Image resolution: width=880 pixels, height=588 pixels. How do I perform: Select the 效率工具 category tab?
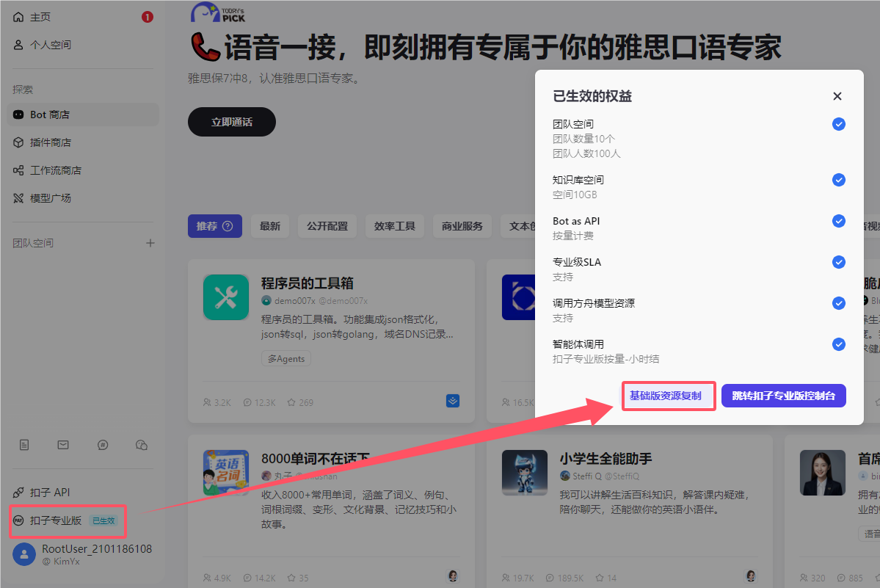pos(395,226)
